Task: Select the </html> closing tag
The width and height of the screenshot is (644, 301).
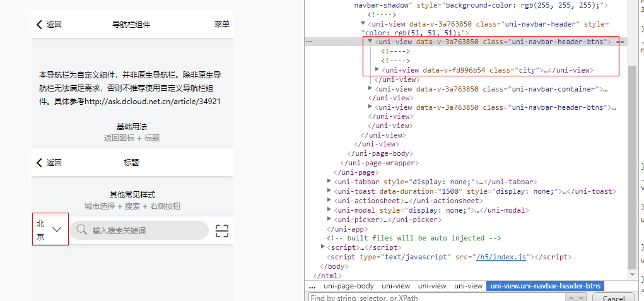Action: click(x=327, y=276)
